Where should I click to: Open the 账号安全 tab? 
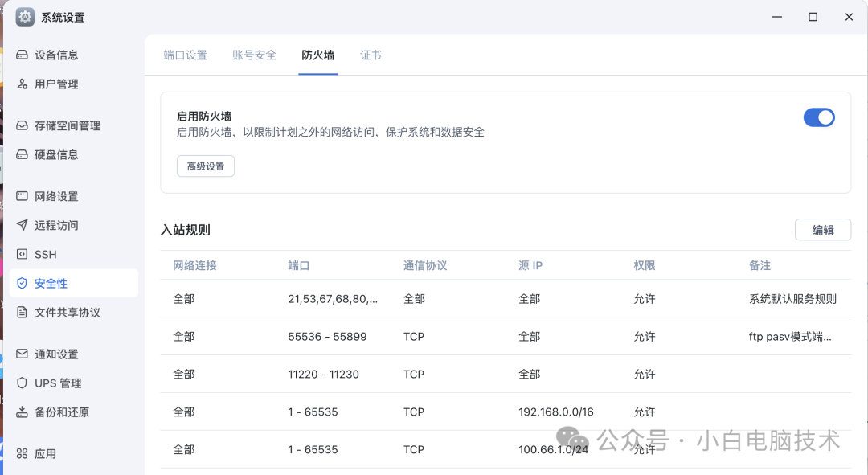click(x=254, y=55)
